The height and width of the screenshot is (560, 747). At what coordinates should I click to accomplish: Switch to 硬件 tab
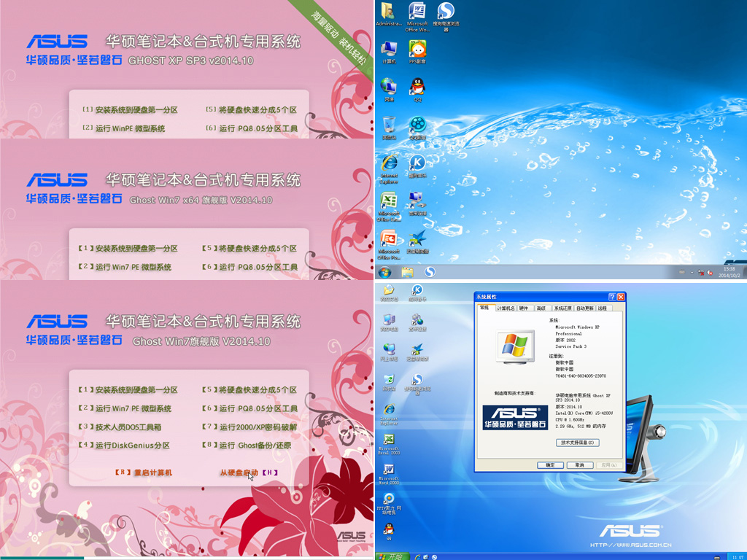coord(524,308)
